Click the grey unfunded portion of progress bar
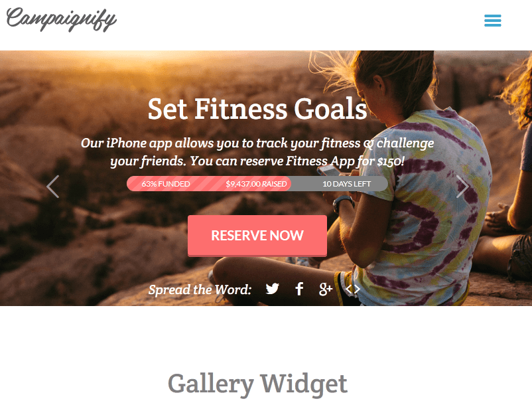Image resolution: width=532 pixels, height=401 pixels. click(x=340, y=184)
